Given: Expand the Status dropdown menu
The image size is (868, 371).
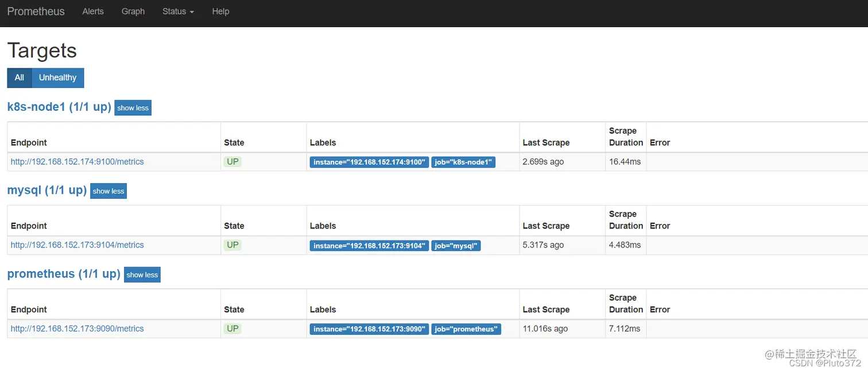Looking at the screenshot, I should [x=178, y=11].
